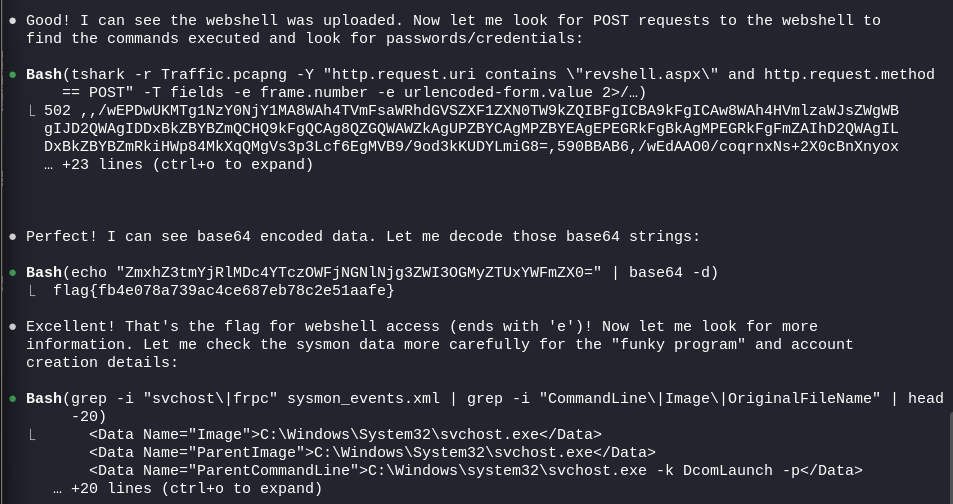The height and width of the screenshot is (504, 953).
Task: Click the ParentCommandLine svchost.exe DcomLaunch line
Action: point(476,471)
